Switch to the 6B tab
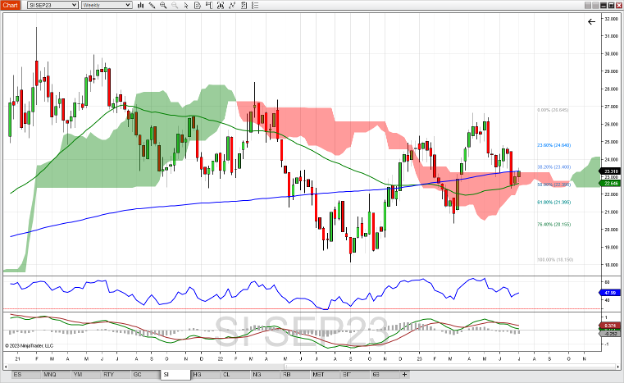Image resolution: width=624 pixels, height=384 pixels. point(384,374)
